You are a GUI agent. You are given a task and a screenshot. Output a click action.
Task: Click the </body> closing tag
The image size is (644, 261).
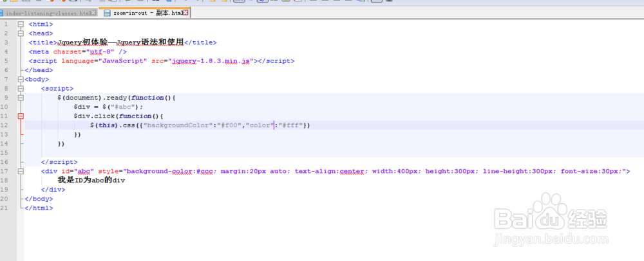tap(39, 199)
